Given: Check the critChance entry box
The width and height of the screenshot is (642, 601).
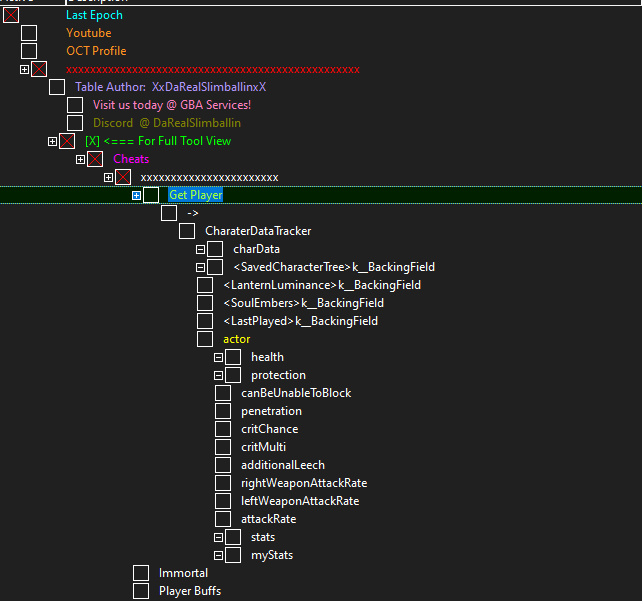Looking at the screenshot, I should (223, 429).
